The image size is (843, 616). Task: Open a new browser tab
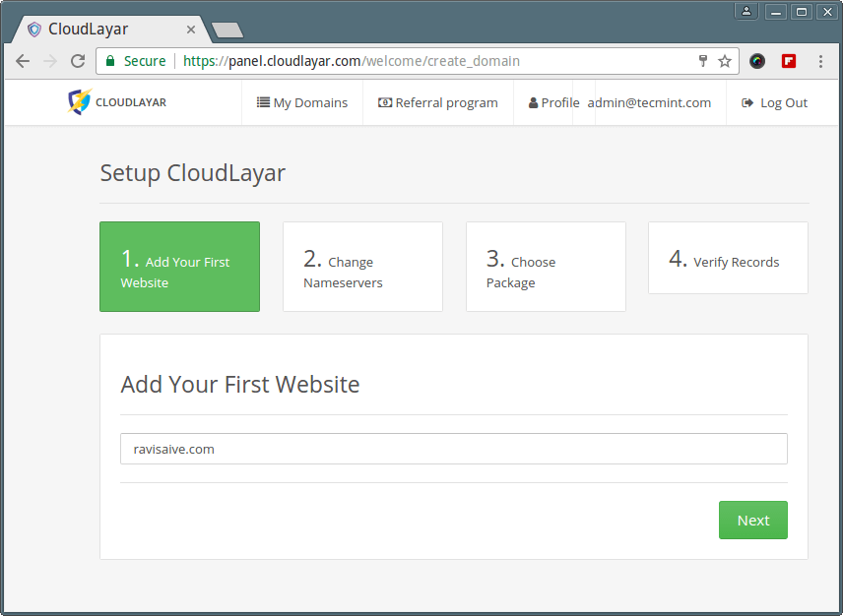227,31
